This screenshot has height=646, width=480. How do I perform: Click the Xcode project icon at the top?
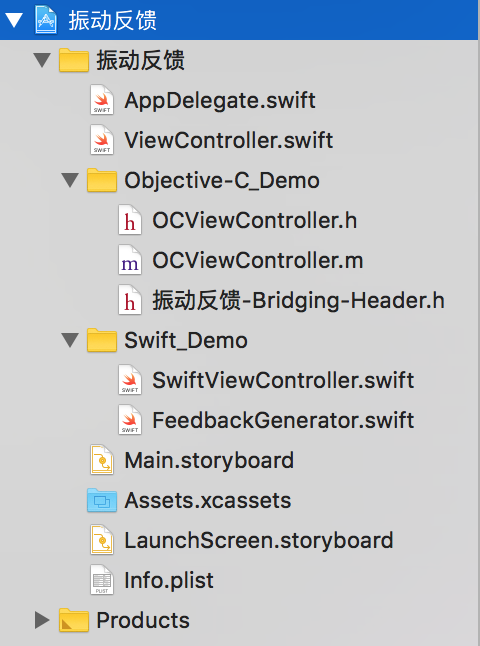point(46,20)
